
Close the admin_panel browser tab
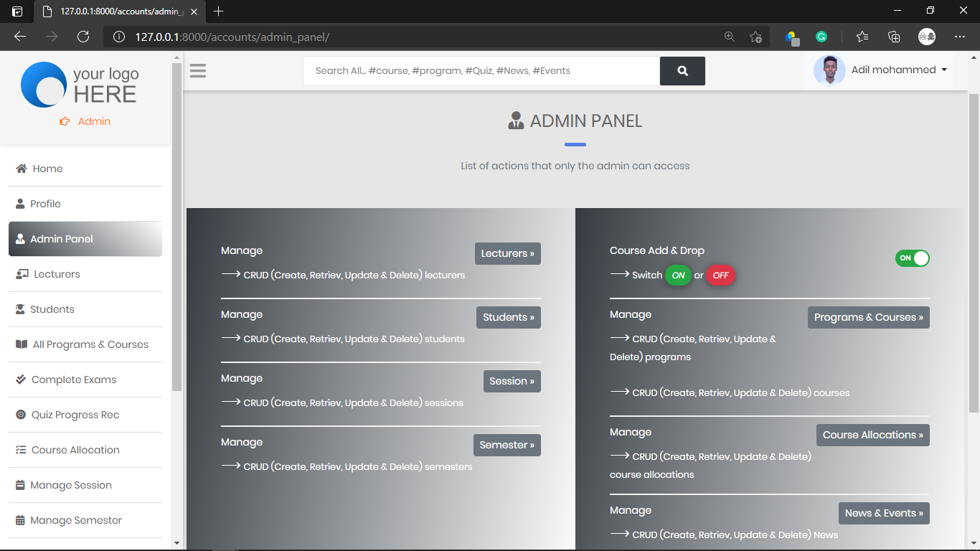194,11
